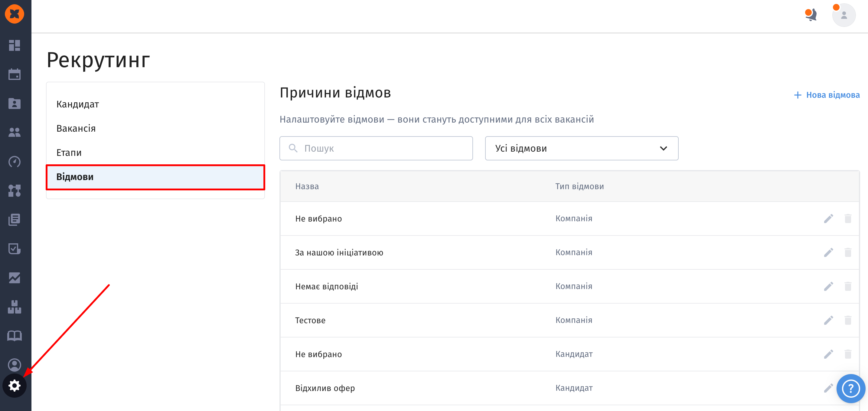
Task: Open the calendar icon in sidebar
Action: 15,74
